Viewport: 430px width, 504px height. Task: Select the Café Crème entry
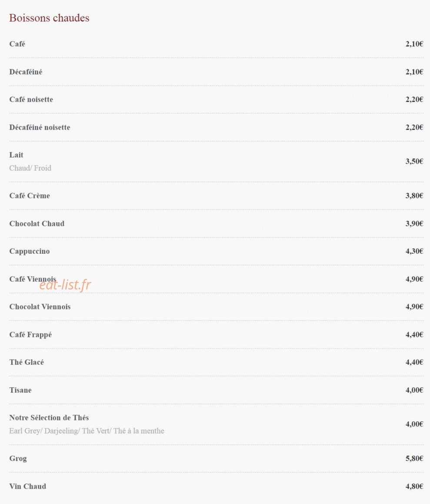[30, 196]
